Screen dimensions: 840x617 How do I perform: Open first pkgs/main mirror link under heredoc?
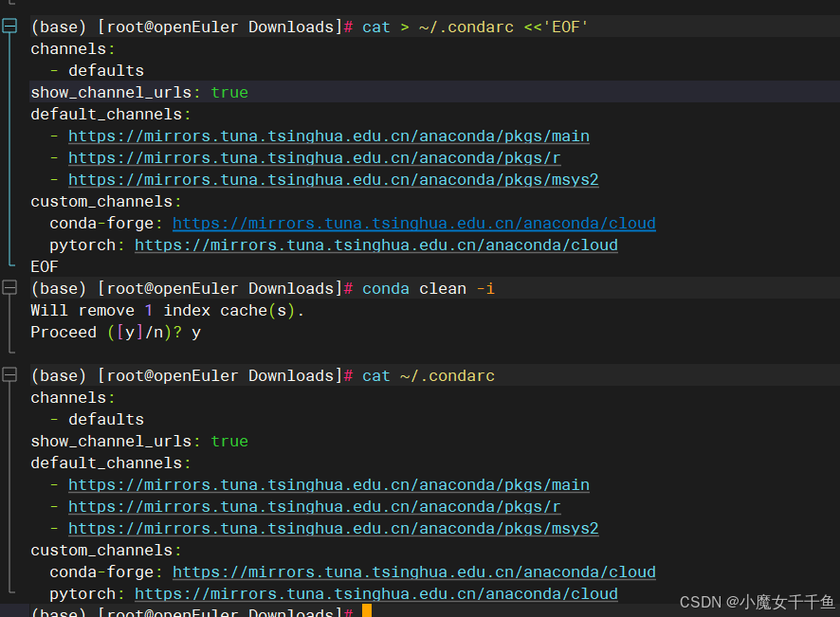point(329,136)
